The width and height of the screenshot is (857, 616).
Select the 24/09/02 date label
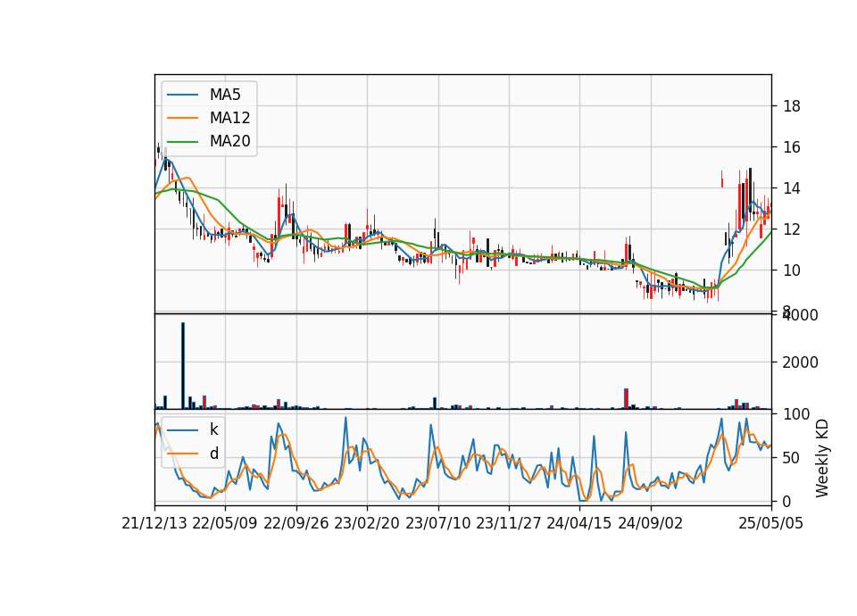click(651, 523)
